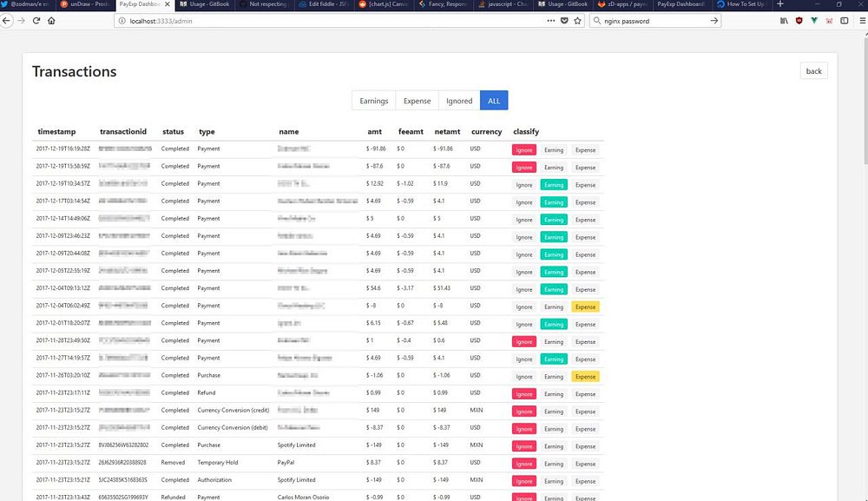Reload the page with refresh icon
This screenshot has height=501, width=868.
coord(36,21)
